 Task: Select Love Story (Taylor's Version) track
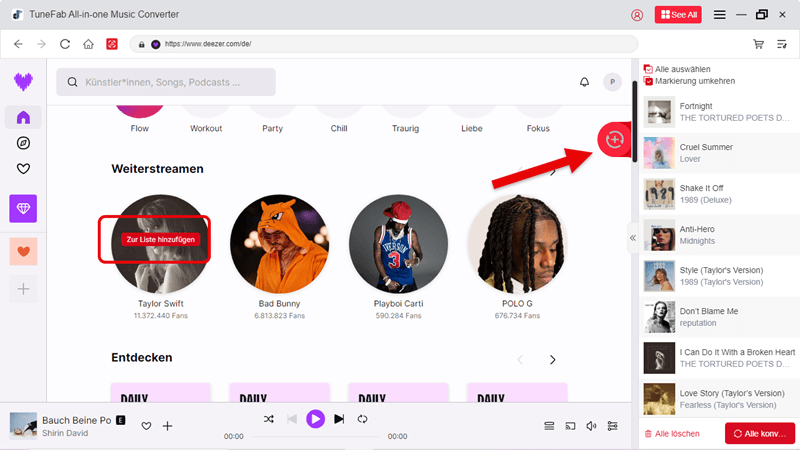pos(719,399)
